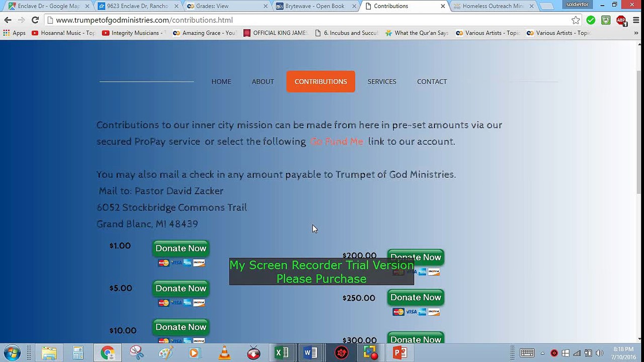Open the red circular app on the taskbar
This screenshot has height=362, width=644.
[341, 353]
